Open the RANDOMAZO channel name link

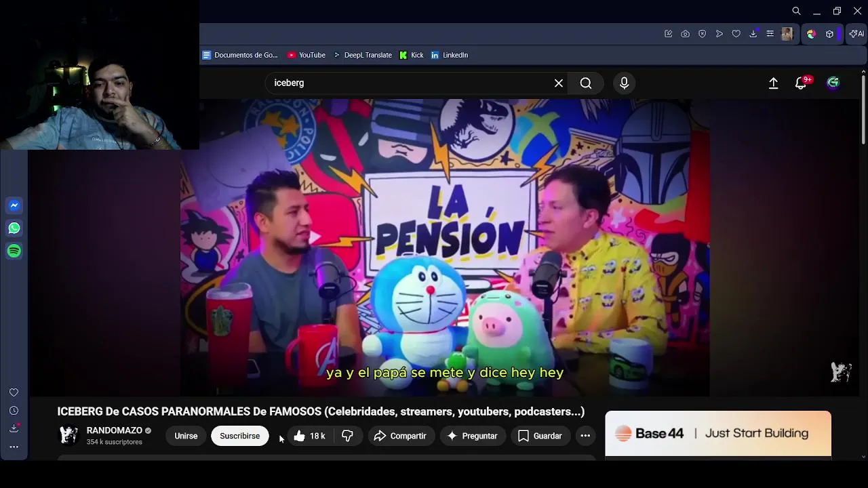tap(114, 430)
